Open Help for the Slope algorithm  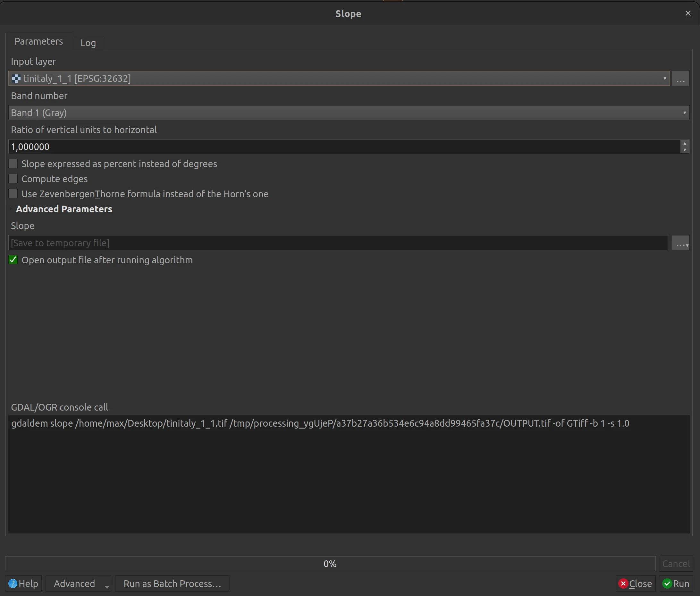pos(23,583)
